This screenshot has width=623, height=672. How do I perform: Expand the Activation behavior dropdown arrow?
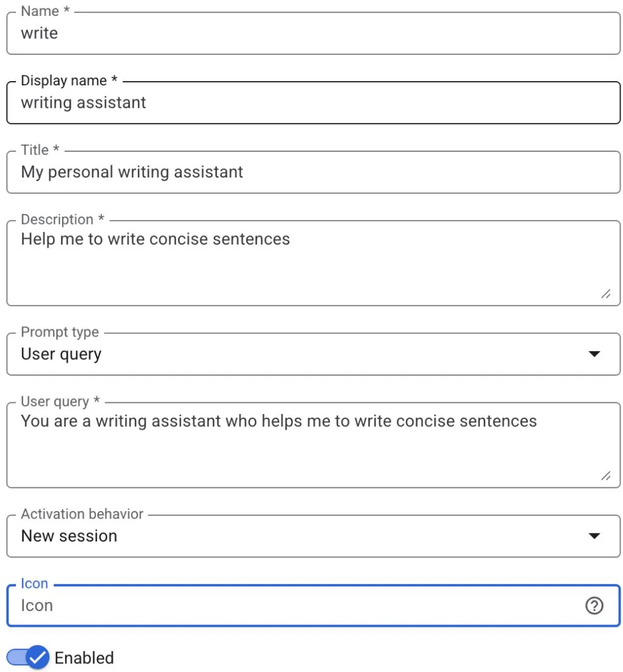click(594, 536)
